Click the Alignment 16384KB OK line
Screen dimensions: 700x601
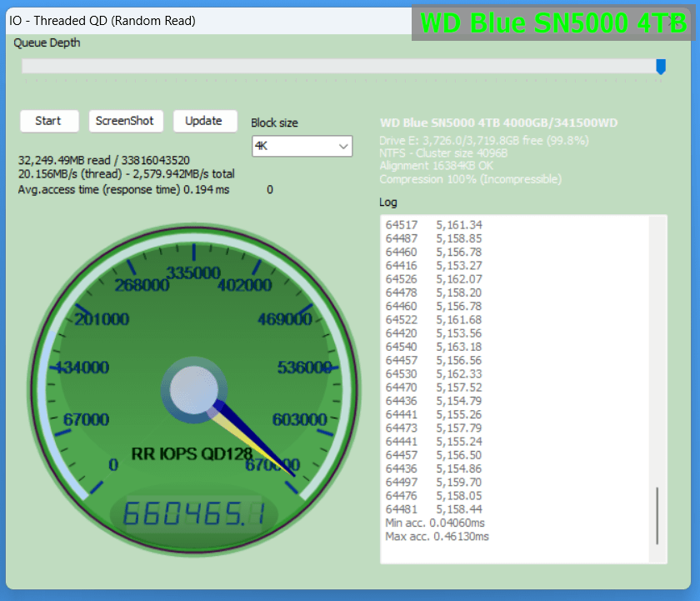coord(436,166)
